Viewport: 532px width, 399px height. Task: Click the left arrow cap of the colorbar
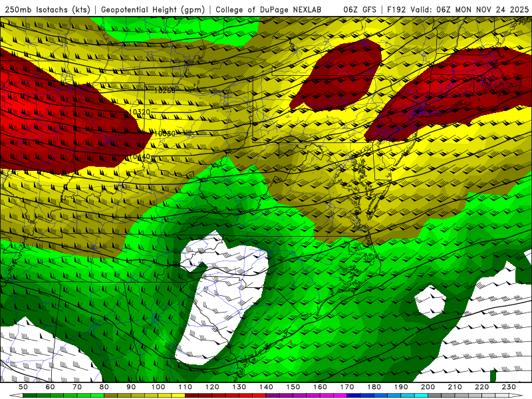(x=16, y=396)
